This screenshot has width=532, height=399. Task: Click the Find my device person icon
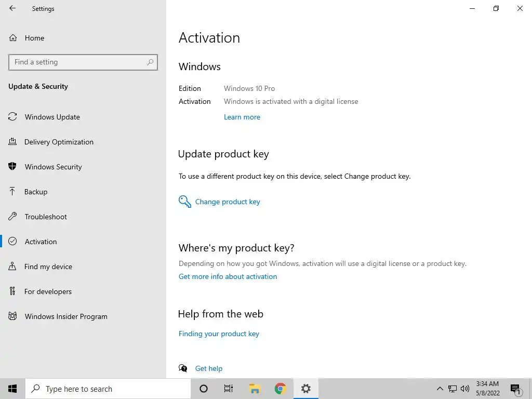click(12, 266)
